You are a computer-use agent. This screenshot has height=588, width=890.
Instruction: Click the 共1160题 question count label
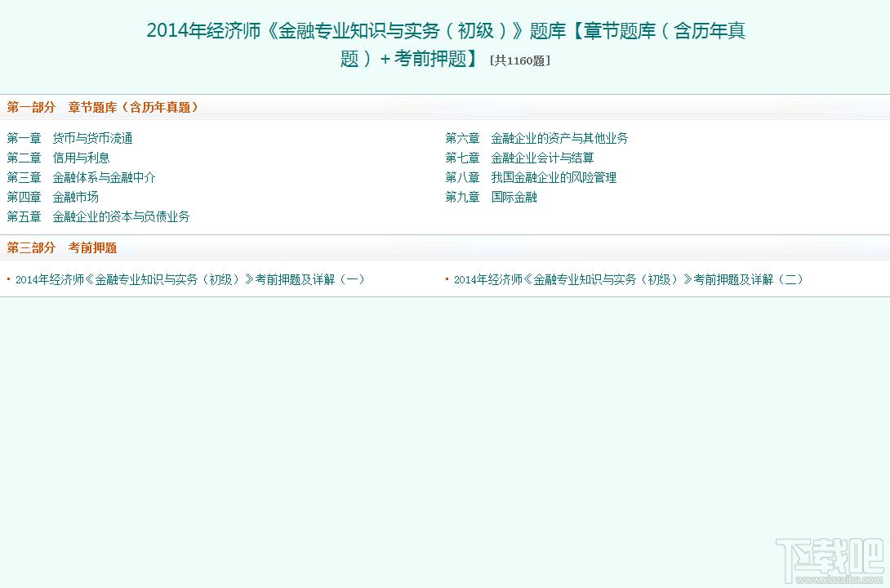(x=519, y=60)
